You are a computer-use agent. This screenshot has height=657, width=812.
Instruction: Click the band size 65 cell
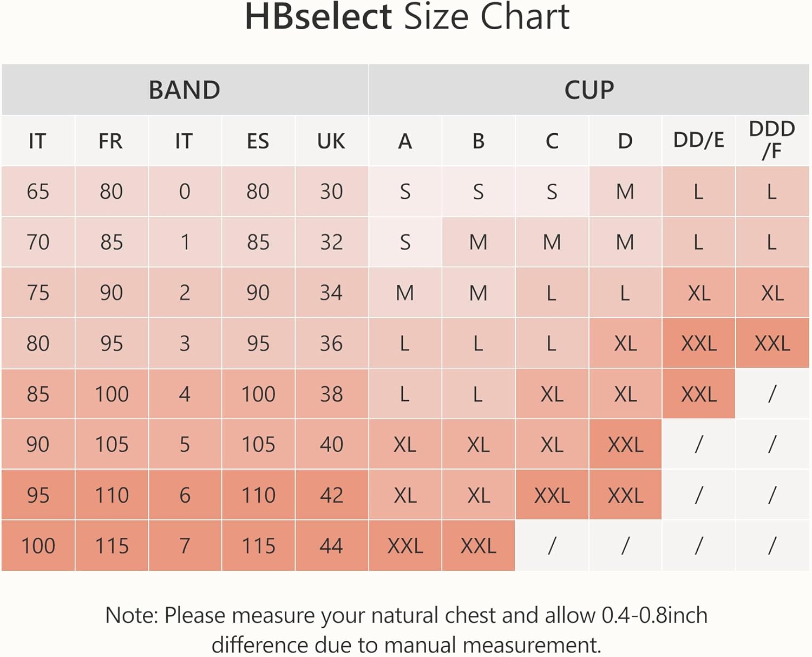click(x=38, y=192)
